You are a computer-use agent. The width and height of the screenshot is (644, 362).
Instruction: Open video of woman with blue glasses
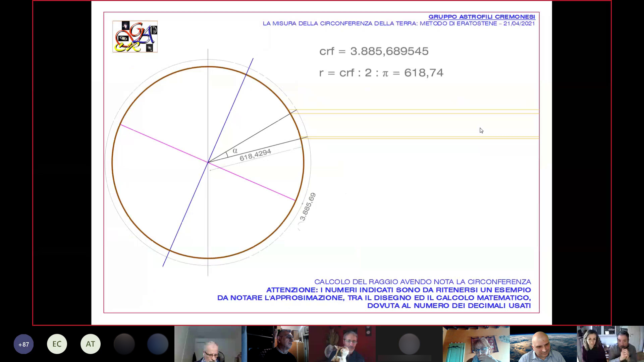coord(476,344)
